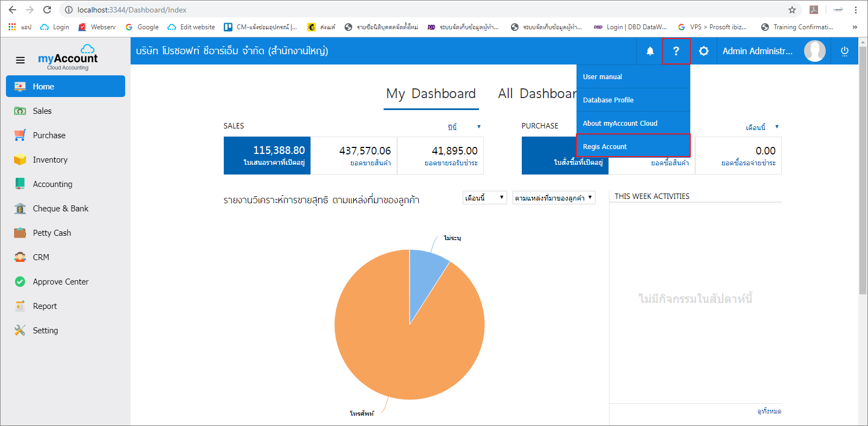Open SALES period dropdown

(x=464, y=127)
